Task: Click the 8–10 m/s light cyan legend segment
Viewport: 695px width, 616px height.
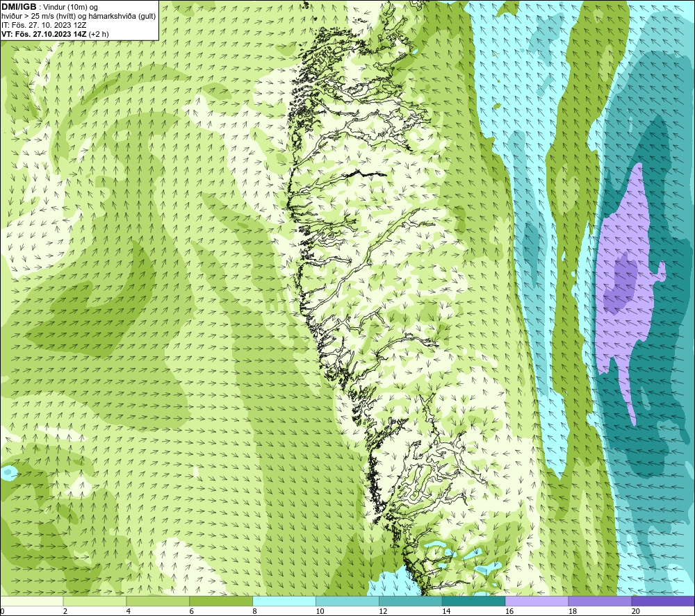Action: point(284,601)
